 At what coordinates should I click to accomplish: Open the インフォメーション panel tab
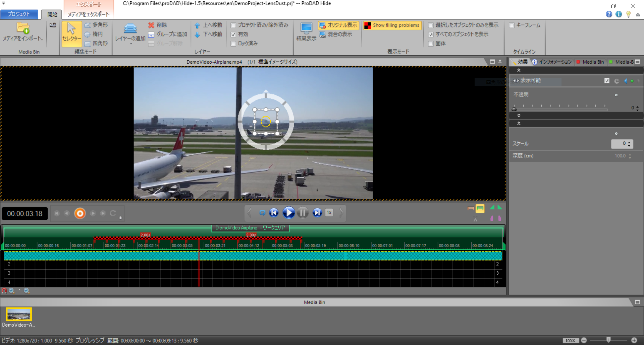point(552,62)
